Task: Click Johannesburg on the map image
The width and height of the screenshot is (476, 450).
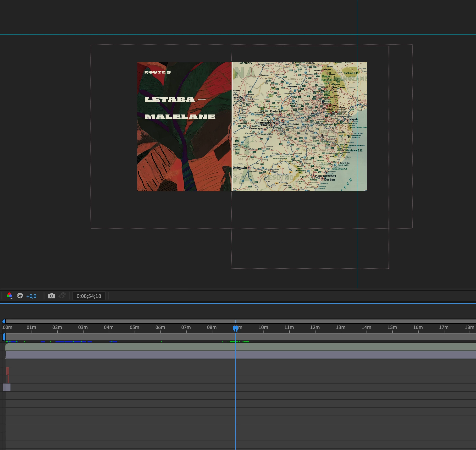Action: (x=264, y=122)
